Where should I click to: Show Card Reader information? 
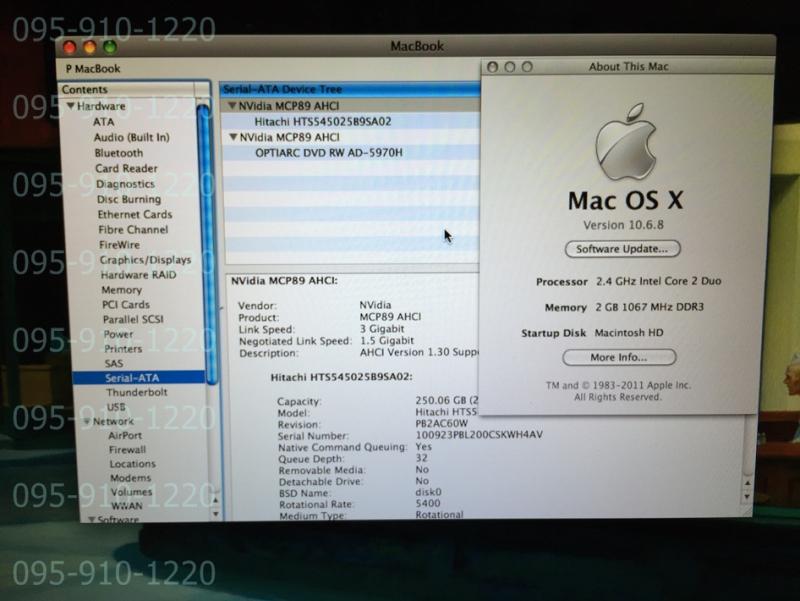click(126, 168)
